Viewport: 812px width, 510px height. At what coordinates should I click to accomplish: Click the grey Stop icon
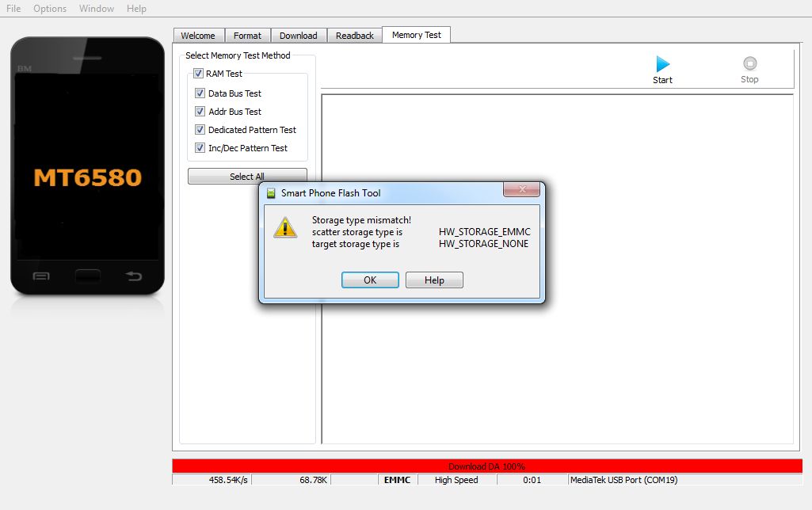(750, 63)
